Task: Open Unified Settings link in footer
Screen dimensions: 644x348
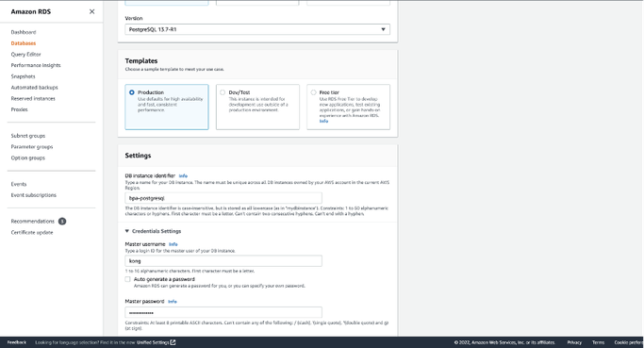Action: (153, 342)
